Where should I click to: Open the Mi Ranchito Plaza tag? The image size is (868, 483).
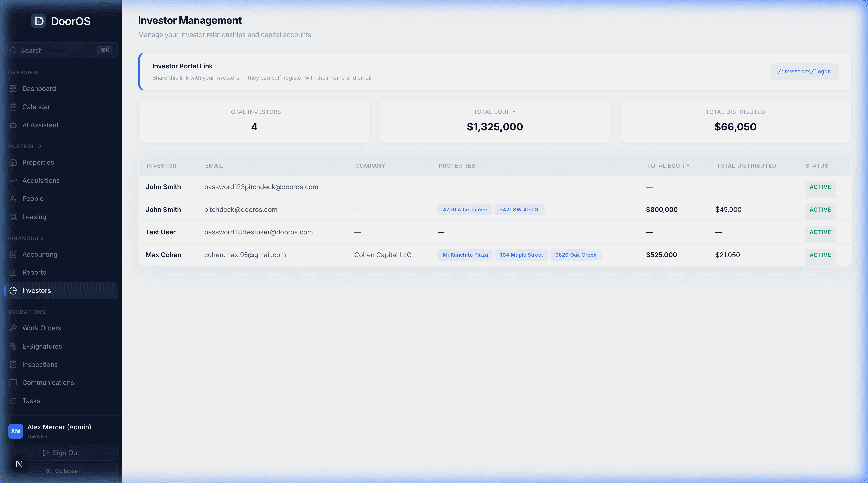coord(465,255)
